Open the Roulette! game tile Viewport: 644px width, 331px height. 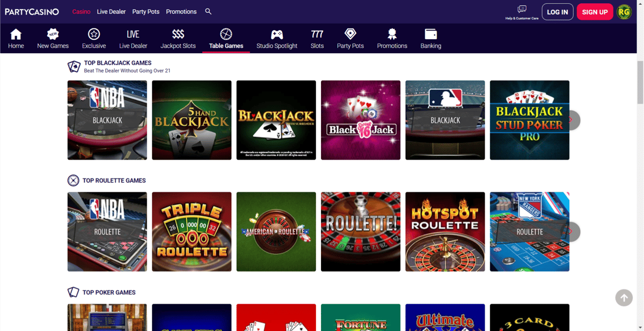coord(361,232)
